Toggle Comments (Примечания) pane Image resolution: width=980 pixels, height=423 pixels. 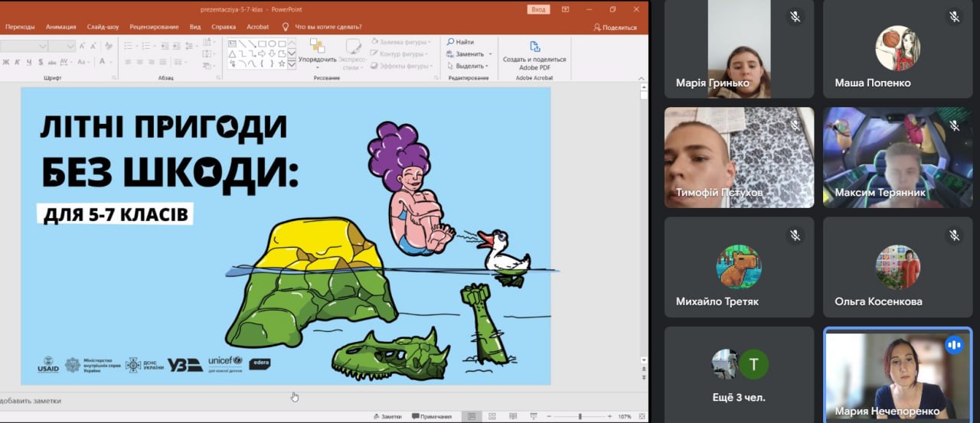click(432, 416)
